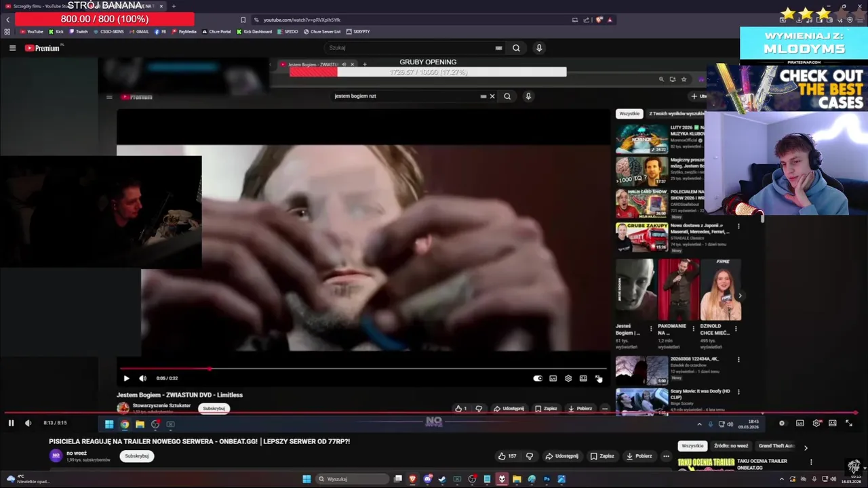Share the video via Udostępnij beside 157 likes
This screenshot has height=488, width=868.
[x=562, y=456]
